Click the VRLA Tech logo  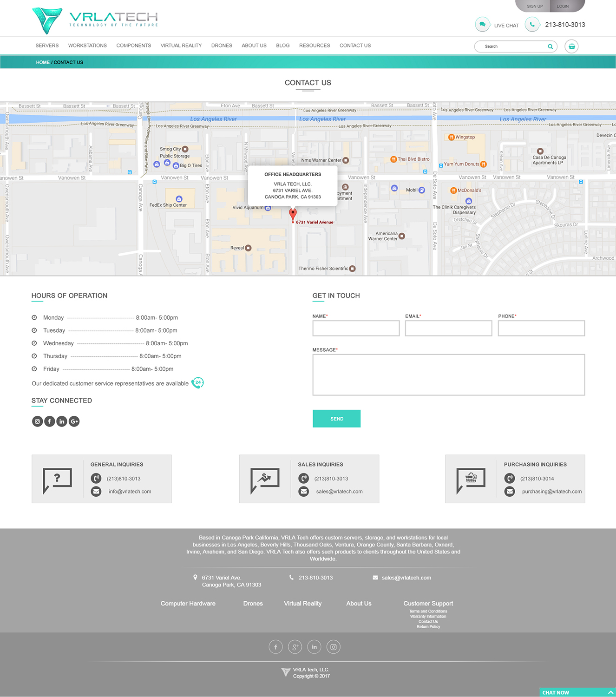[95, 20]
